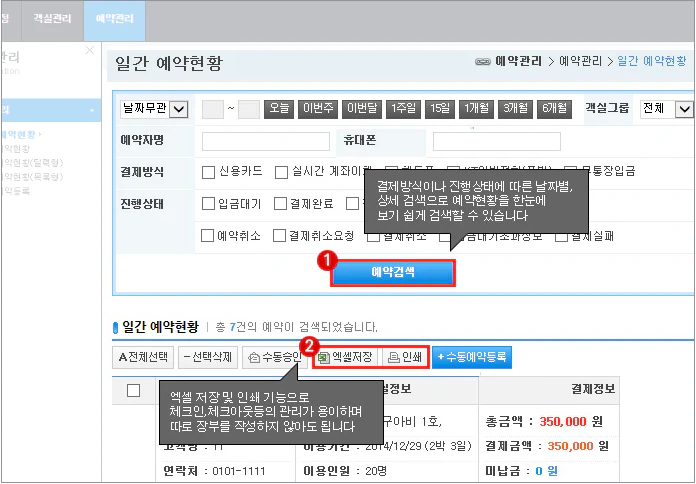Check the 결제완료 status checkbox
The height and width of the screenshot is (484, 696).
tap(280, 204)
